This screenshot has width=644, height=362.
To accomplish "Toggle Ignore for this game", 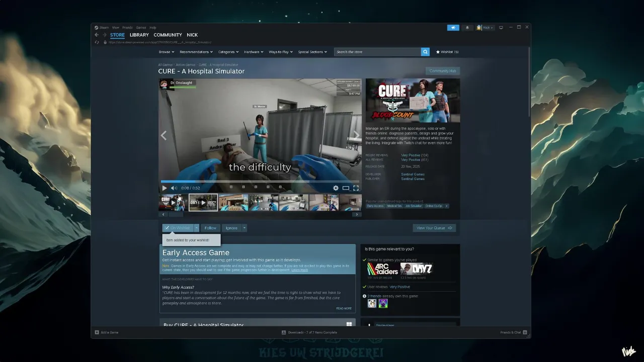I will pos(231,228).
